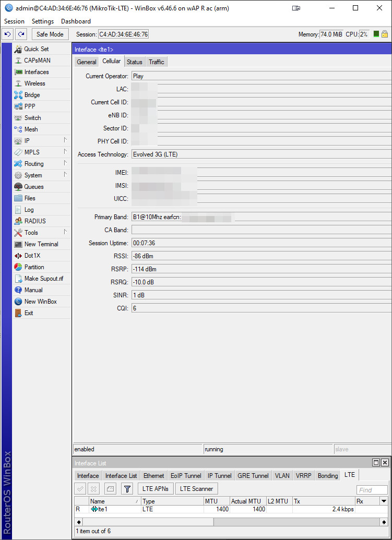This screenshot has height=540, width=392.
Task: Open the Mesh menu entry
Action: (42, 129)
